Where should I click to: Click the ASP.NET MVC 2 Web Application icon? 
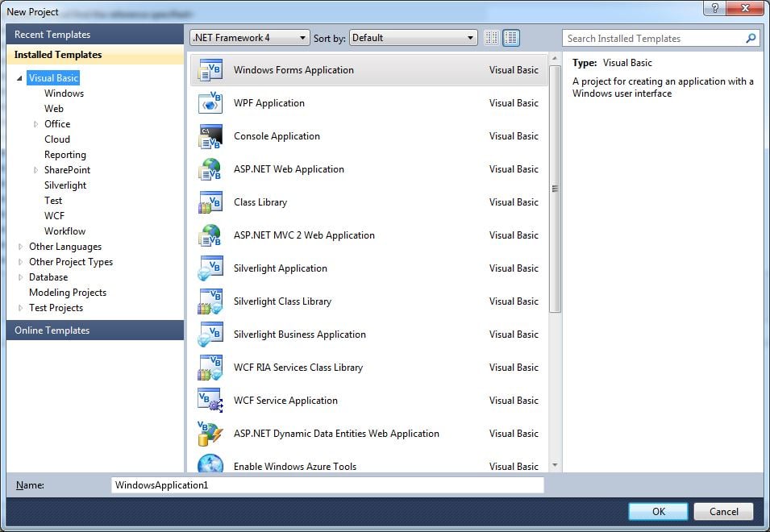click(210, 235)
